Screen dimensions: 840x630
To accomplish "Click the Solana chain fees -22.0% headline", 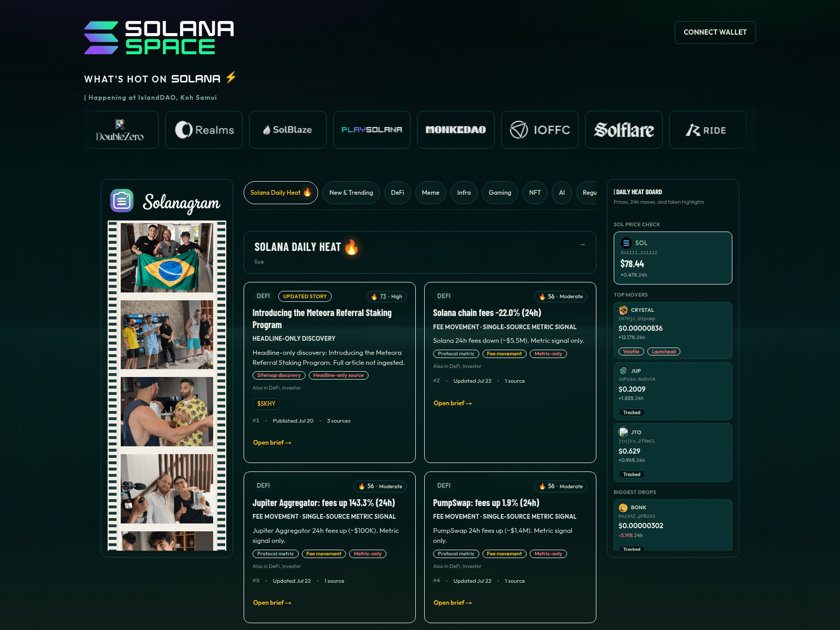I will [487, 313].
